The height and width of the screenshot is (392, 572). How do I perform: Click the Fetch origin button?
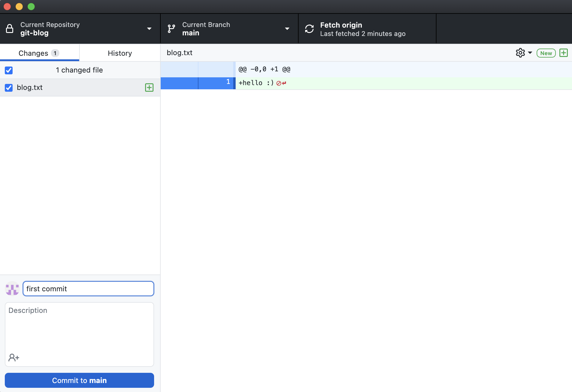click(367, 29)
